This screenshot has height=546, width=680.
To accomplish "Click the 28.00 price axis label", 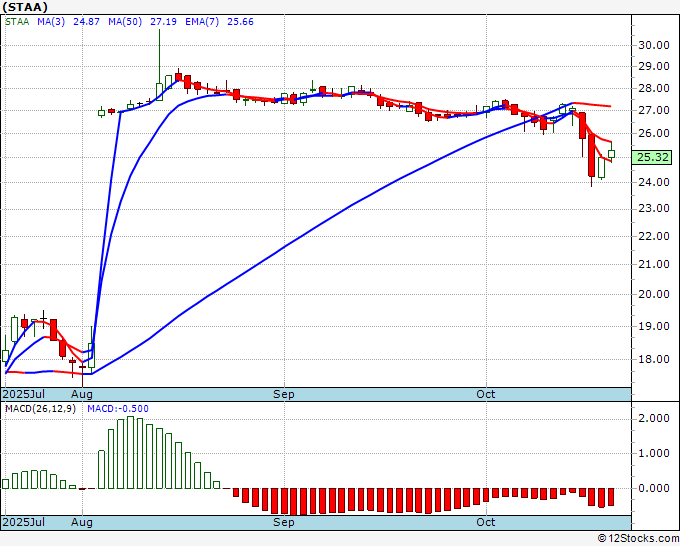I will click(x=654, y=88).
